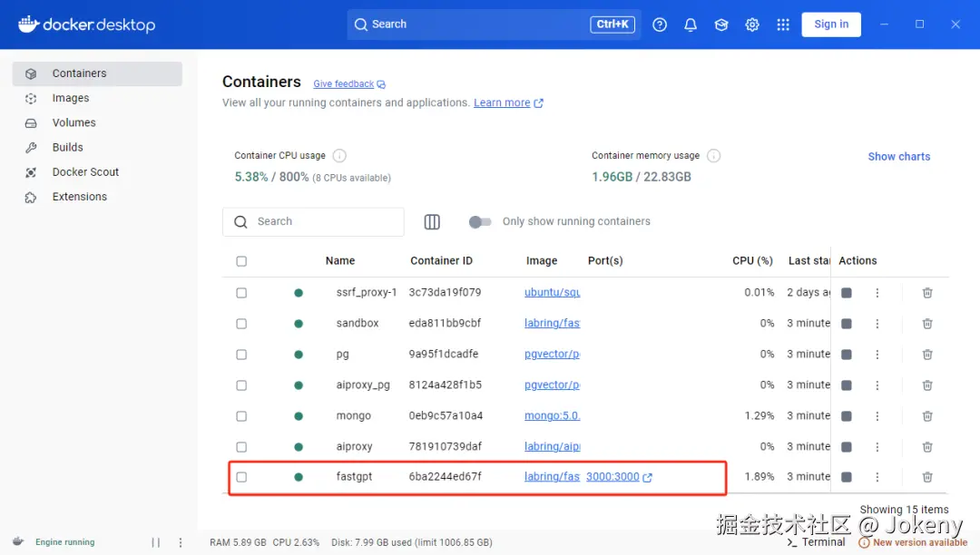Click the manage columns icon

pos(432,221)
